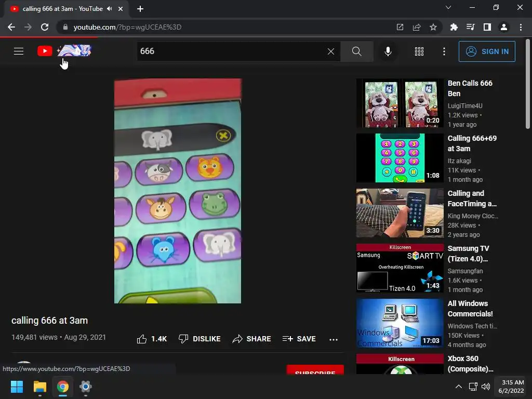
Task: Go back with browser back arrow
Action: 11,27
